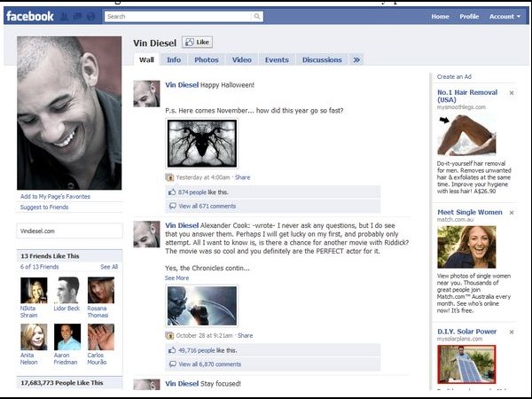Expand the Riddick post with See More
Image resolution: width=532 pixels, height=399 pixels.
(176, 278)
